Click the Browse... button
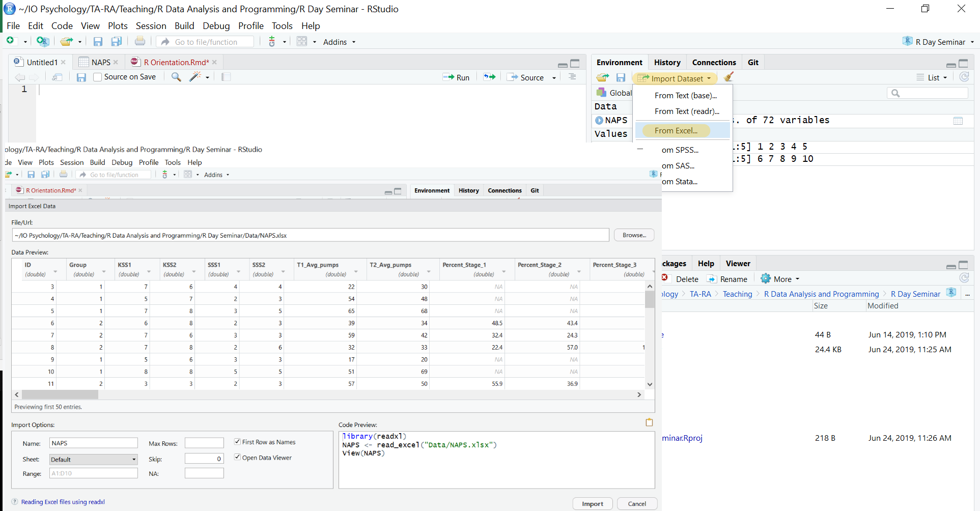980x511 pixels. click(634, 235)
